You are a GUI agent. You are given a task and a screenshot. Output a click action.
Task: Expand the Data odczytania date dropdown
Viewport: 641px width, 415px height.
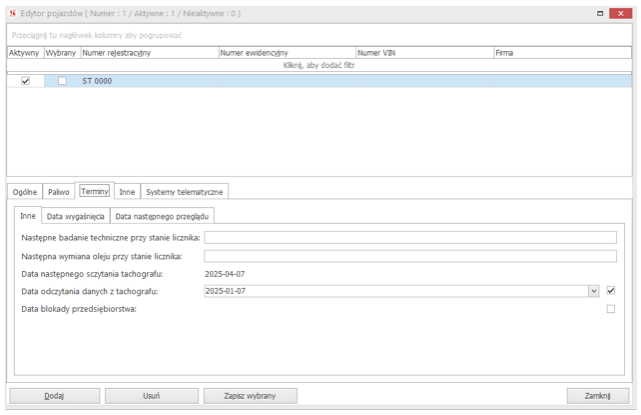(593, 290)
